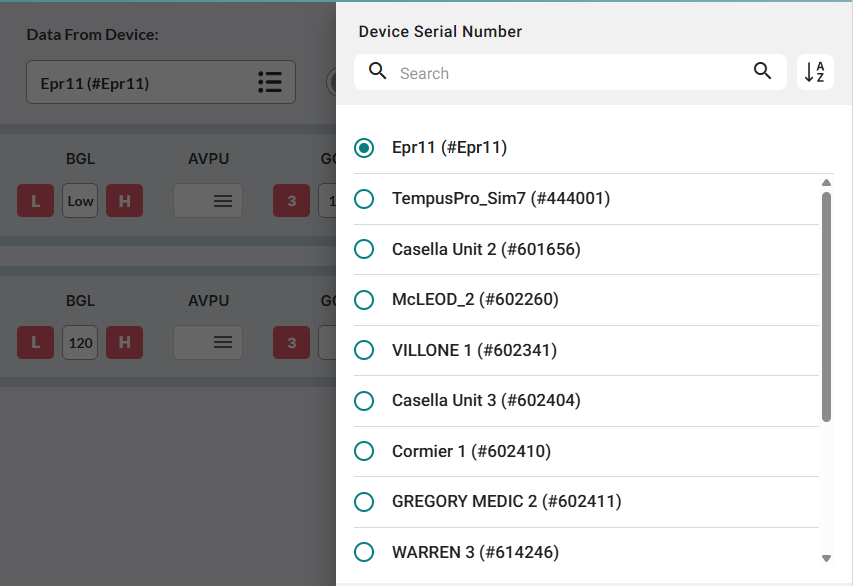Screen dimensions: 853x586
Task: Click the BGL value box showing 120
Action: [x=80, y=343]
